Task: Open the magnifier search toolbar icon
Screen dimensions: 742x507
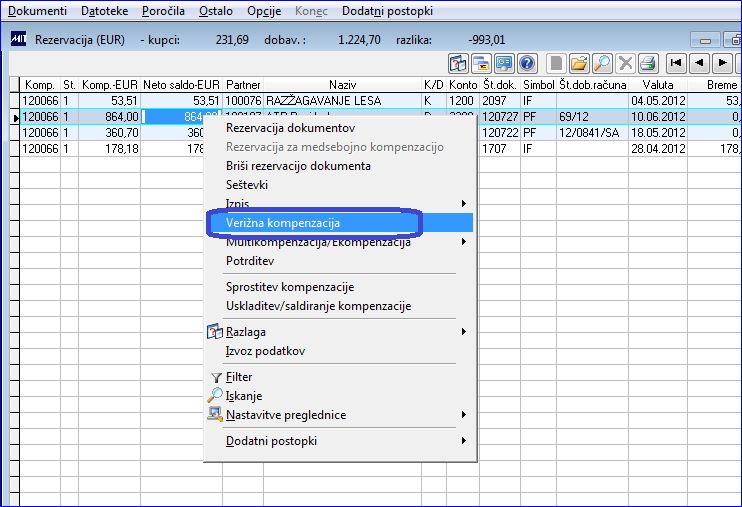Action: click(x=602, y=63)
